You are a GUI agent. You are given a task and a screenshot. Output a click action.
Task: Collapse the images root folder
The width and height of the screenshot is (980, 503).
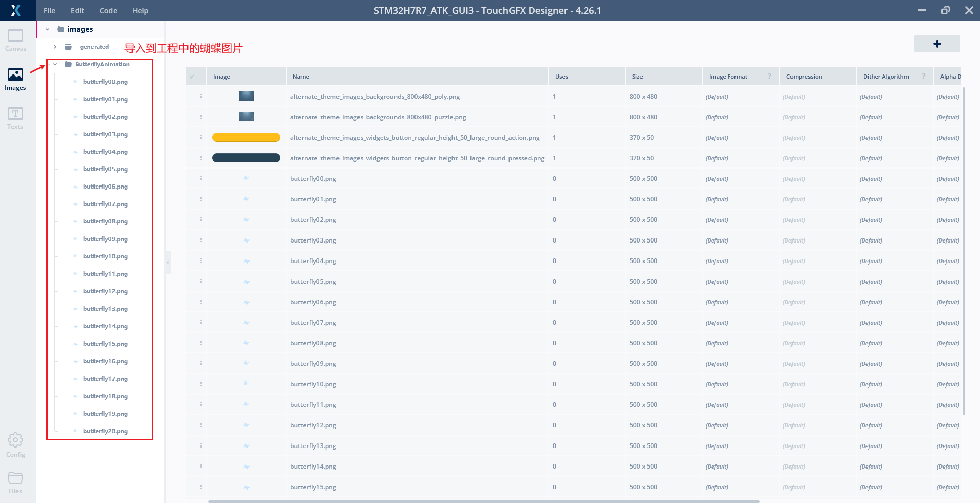click(x=48, y=29)
